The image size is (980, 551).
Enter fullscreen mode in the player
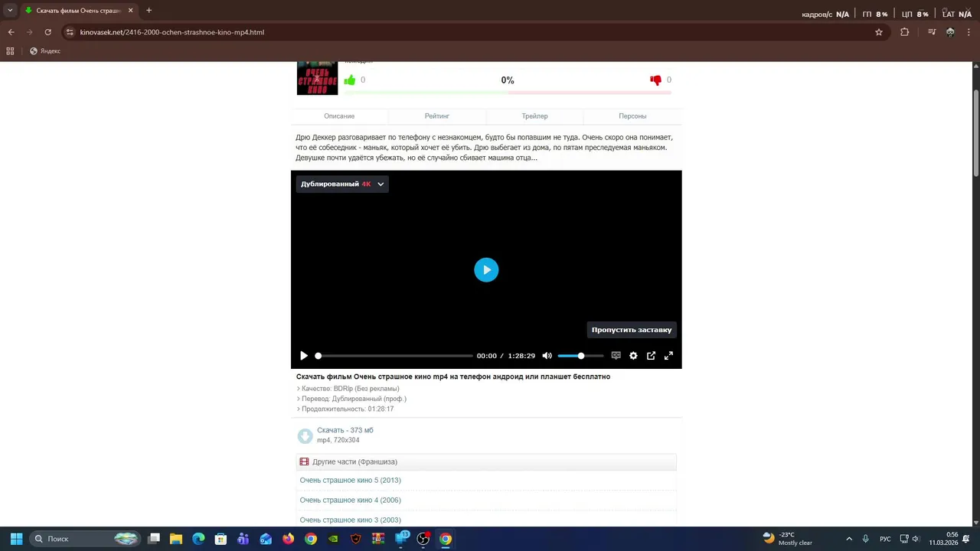tap(668, 356)
